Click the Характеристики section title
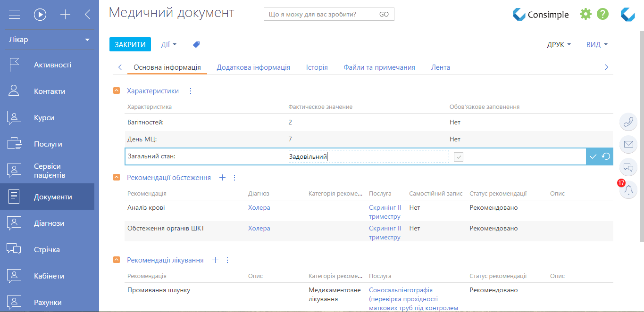This screenshot has height=312, width=644. 153,91
